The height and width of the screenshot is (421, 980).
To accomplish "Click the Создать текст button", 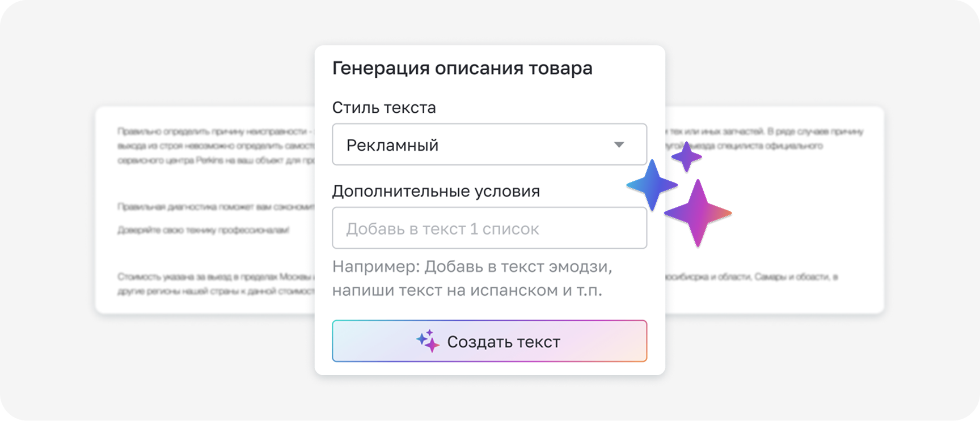I will pyautogui.click(x=489, y=341).
